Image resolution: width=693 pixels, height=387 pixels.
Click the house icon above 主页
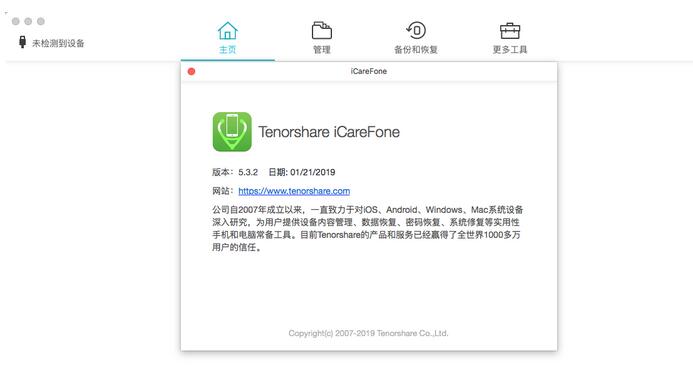(228, 30)
